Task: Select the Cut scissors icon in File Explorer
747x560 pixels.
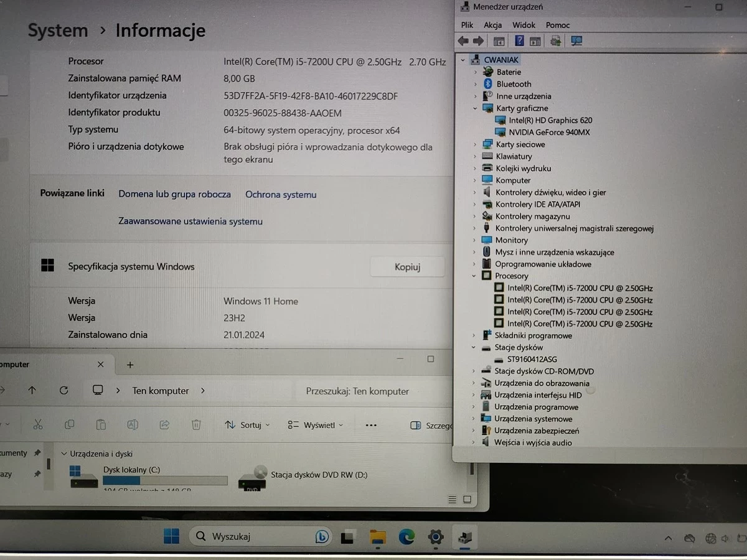Action: tap(38, 425)
